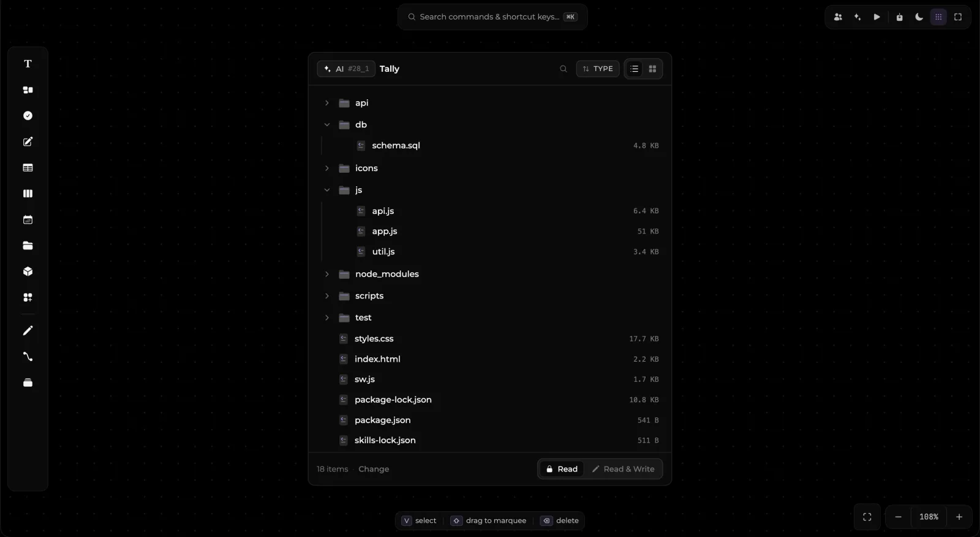Start presentation with the play icon
This screenshot has height=537, width=980.
click(877, 17)
